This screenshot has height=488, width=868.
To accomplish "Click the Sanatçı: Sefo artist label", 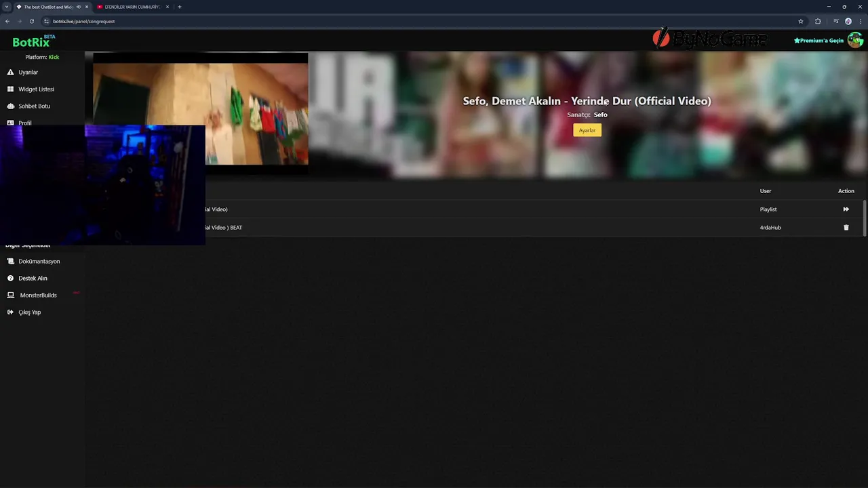I will 587,115.
